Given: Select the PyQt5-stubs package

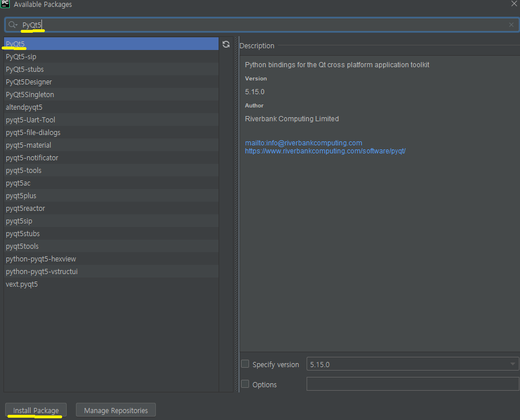Looking at the screenshot, I should (111, 69).
